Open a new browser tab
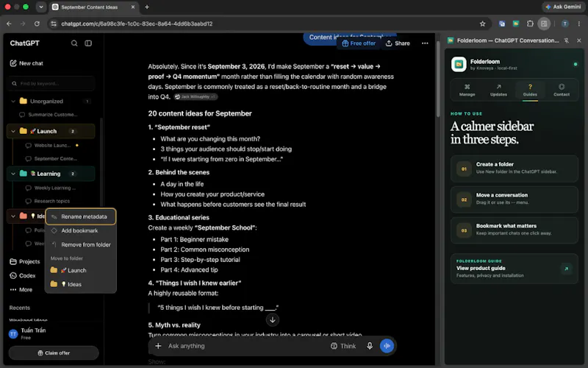The image size is (588, 368). point(147,7)
